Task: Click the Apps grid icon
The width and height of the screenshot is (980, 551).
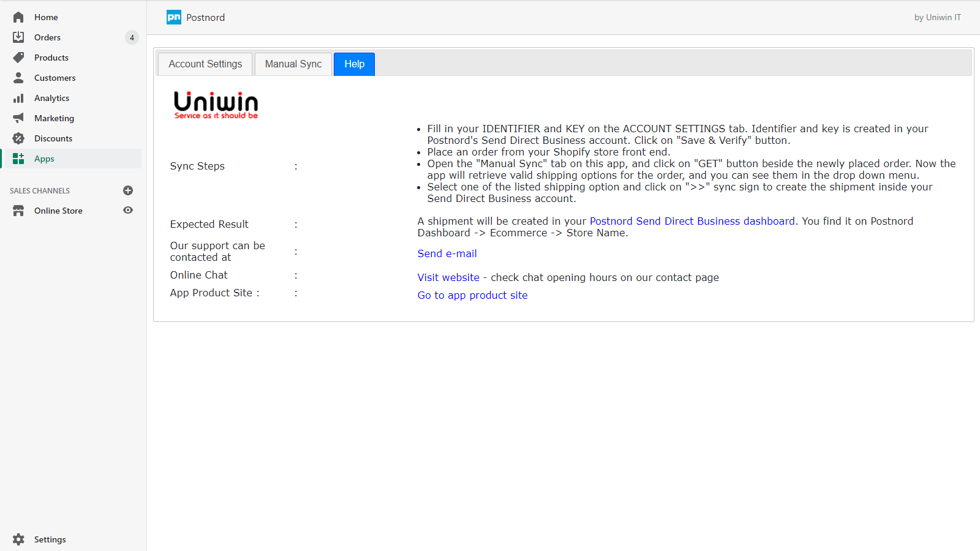Action: tap(18, 159)
